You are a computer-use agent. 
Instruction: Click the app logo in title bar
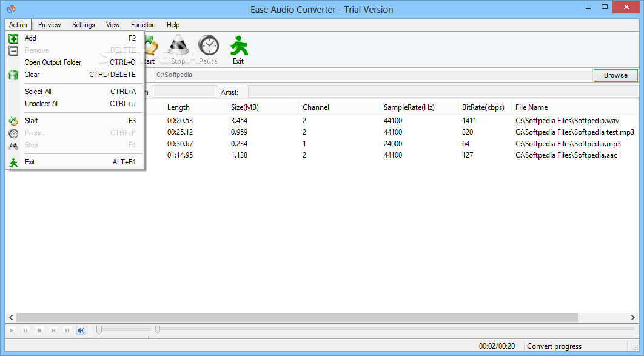(x=11, y=9)
